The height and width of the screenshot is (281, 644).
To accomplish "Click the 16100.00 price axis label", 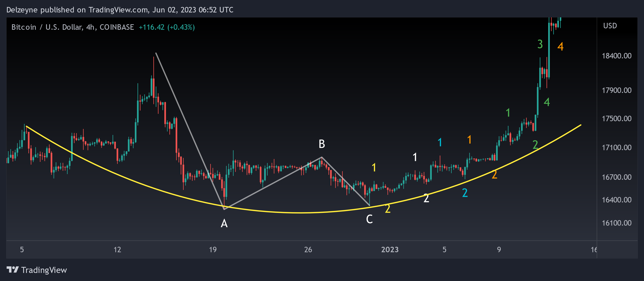I will (616, 223).
